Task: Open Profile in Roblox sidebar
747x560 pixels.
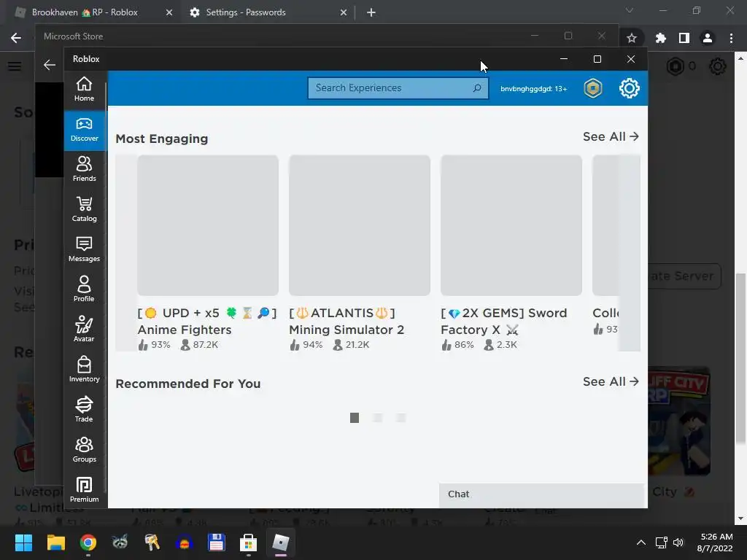Action: [85, 289]
